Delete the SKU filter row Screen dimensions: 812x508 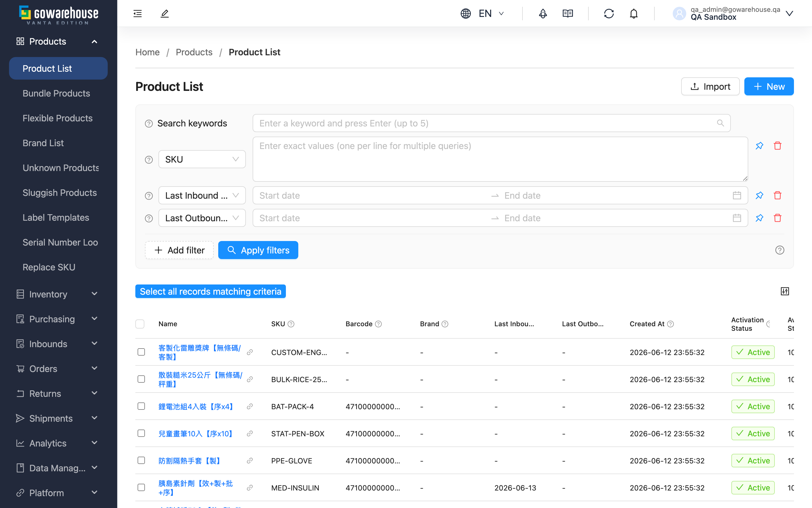tap(777, 146)
